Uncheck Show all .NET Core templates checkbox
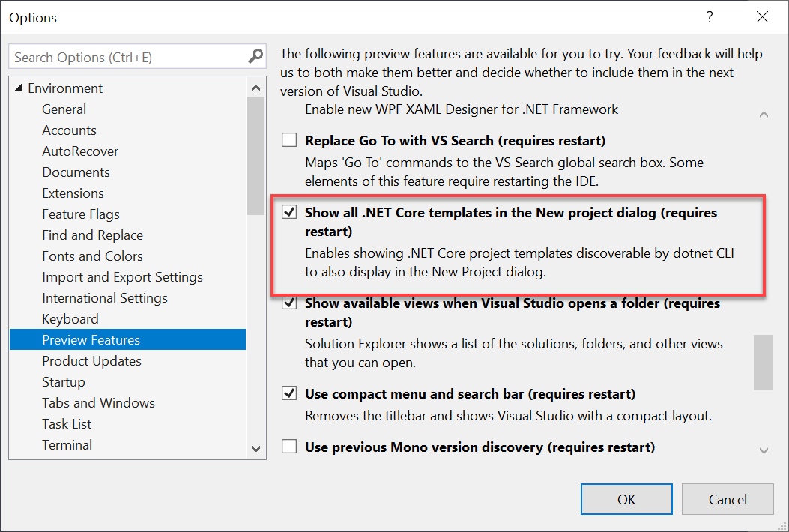 point(288,211)
